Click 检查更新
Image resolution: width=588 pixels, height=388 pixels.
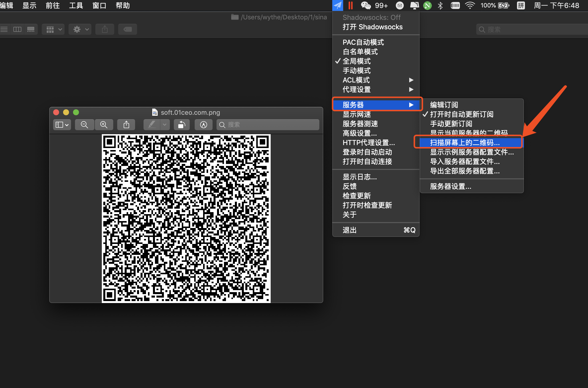376,196
